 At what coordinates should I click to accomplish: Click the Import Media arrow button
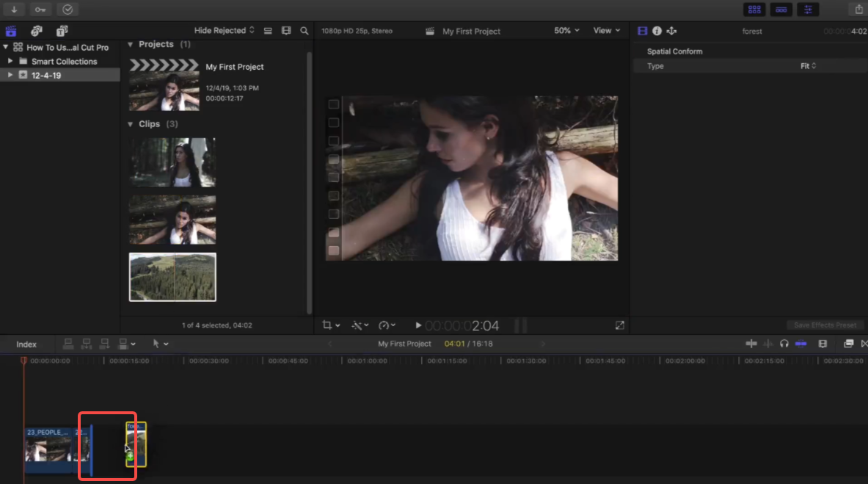coord(14,10)
